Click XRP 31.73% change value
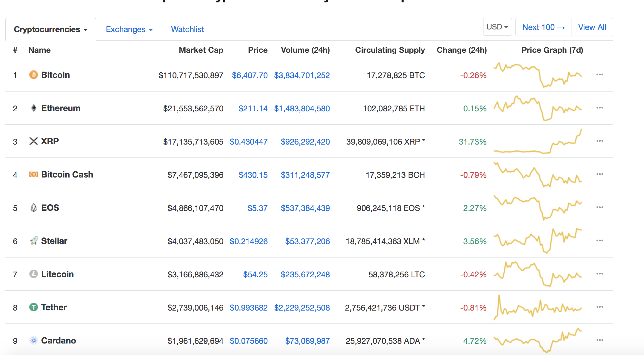The height and width of the screenshot is (355, 644). [473, 142]
